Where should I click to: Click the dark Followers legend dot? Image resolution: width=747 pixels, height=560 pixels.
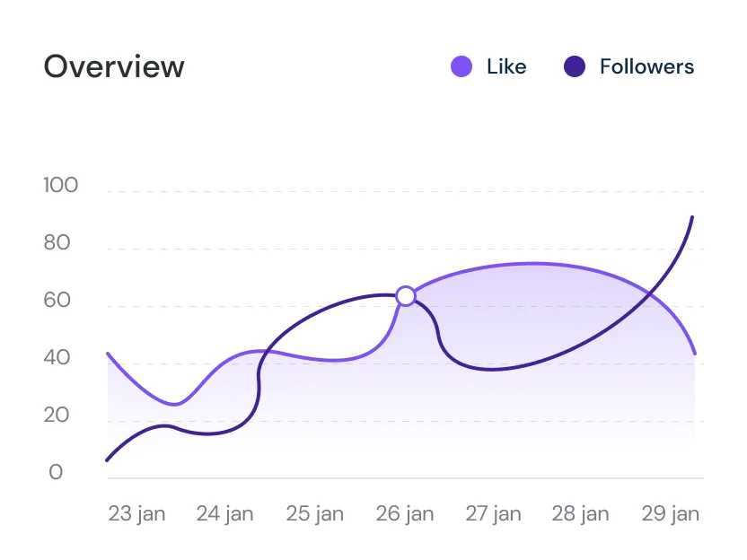coord(575,66)
